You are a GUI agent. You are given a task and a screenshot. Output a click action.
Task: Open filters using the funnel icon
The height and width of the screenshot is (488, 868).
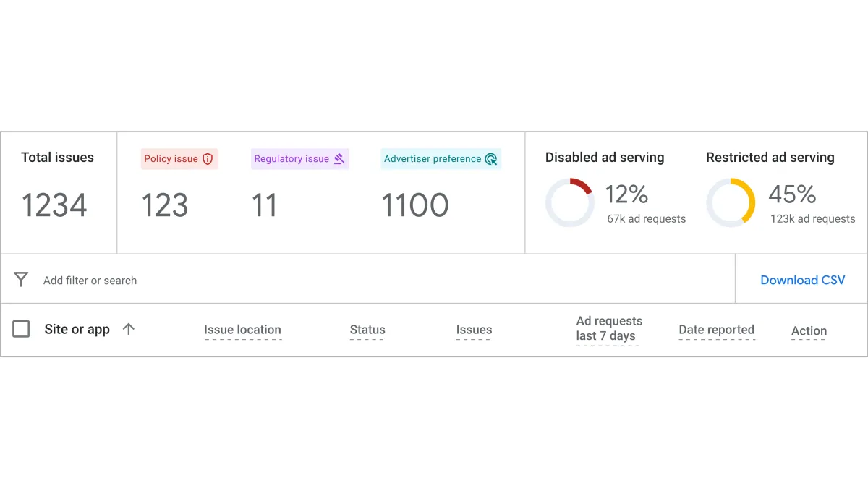click(21, 279)
